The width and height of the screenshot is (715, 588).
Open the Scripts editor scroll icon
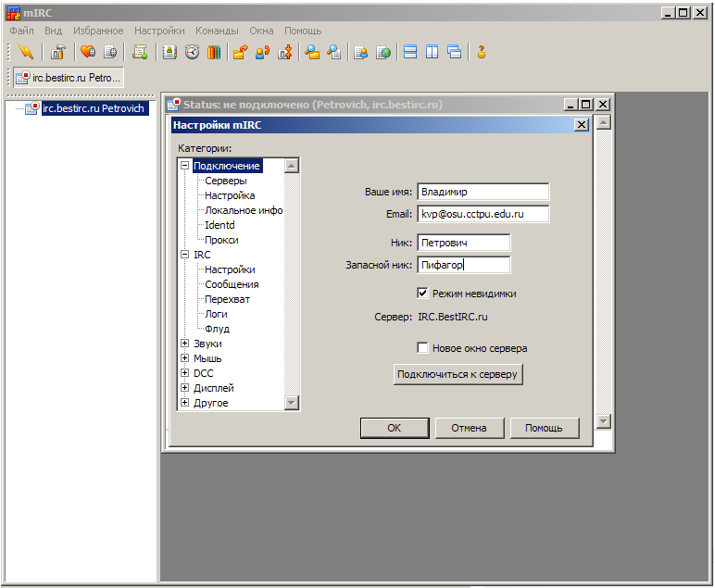(x=140, y=52)
